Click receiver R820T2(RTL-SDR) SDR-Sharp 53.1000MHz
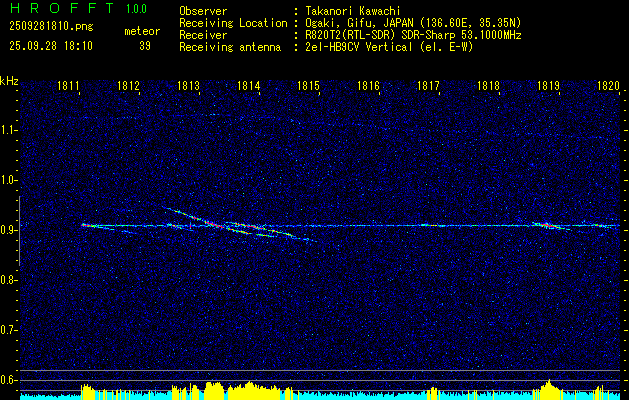 [x=413, y=35]
